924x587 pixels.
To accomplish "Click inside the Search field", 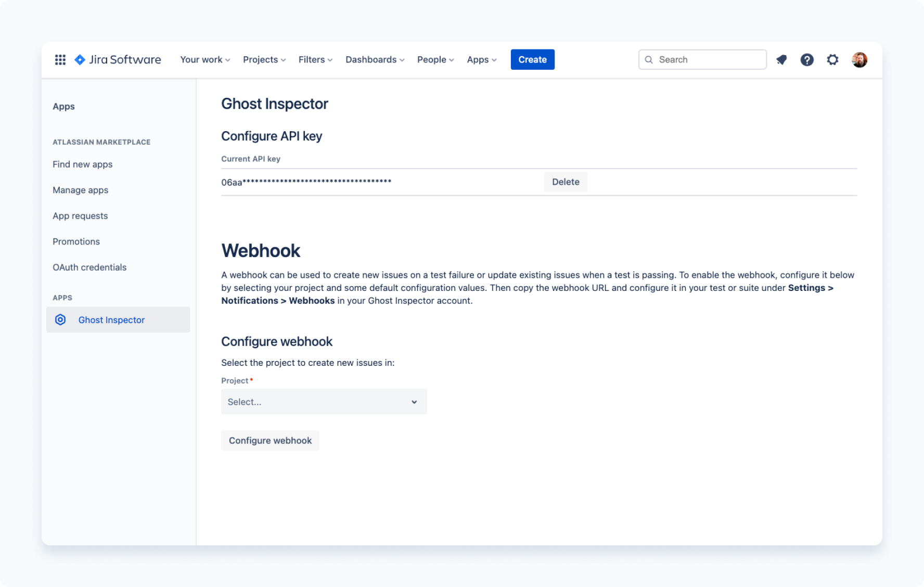I will 702,59.
